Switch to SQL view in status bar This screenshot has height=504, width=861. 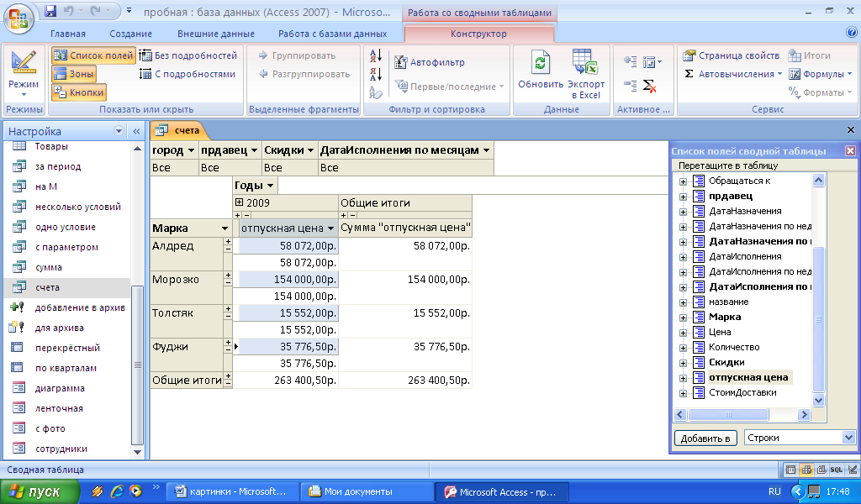pyautogui.click(x=837, y=470)
